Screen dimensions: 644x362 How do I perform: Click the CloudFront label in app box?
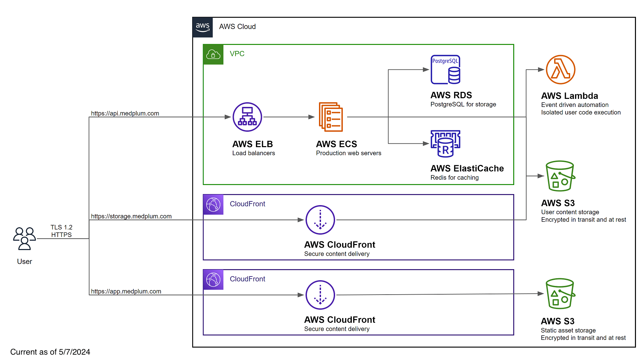tap(248, 279)
